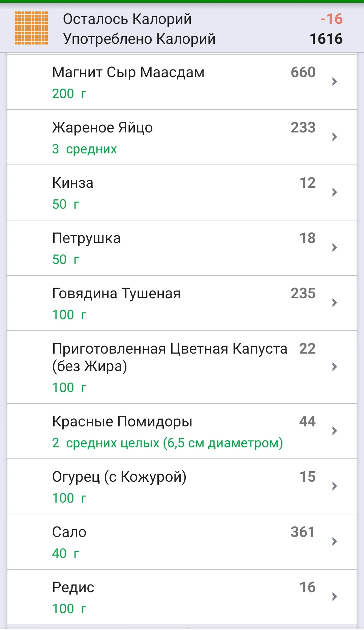Click the Красные Помидоры chevron
This screenshot has height=630, width=364.
[334, 431]
